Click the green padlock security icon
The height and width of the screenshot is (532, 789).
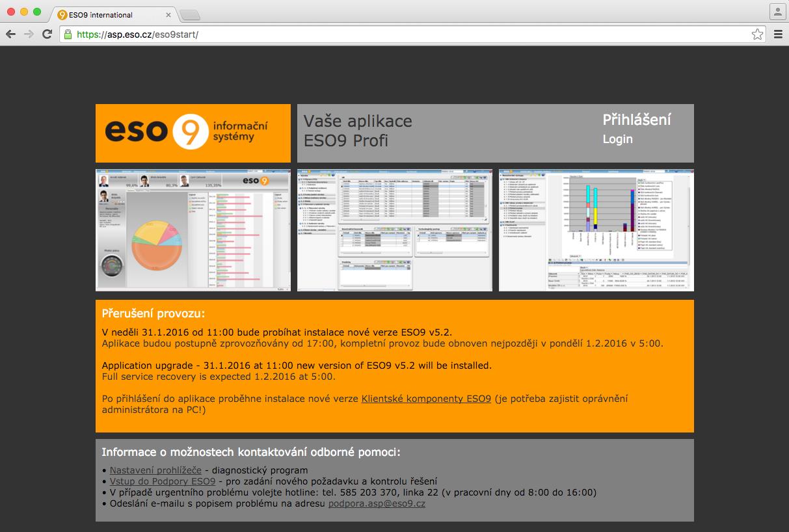pyautogui.click(x=68, y=34)
